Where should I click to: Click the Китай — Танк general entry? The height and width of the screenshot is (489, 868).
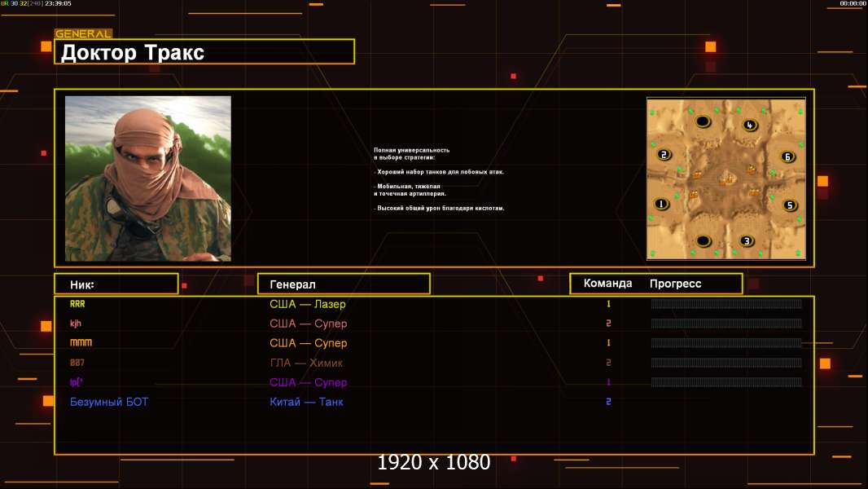click(x=306, y=402)
